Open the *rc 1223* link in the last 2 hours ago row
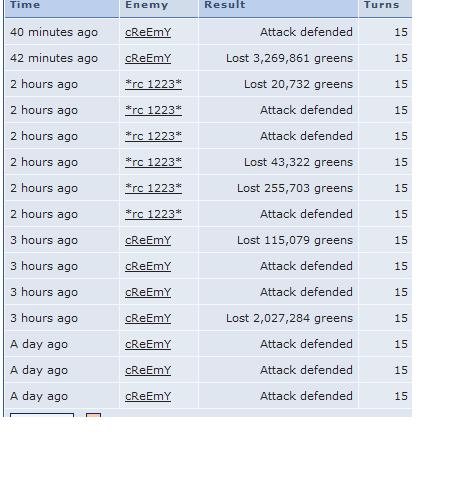 [x=153, y=214]
